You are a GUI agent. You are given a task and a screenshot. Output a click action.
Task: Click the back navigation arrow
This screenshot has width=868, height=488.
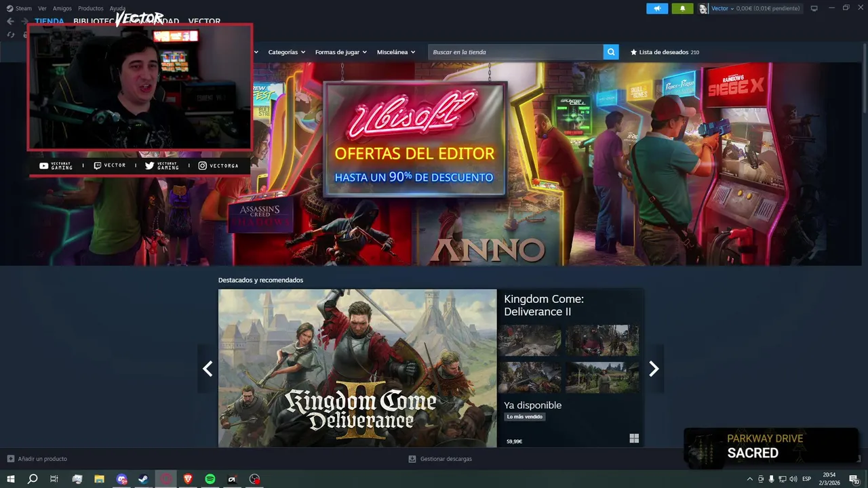[x=10, y=21]
